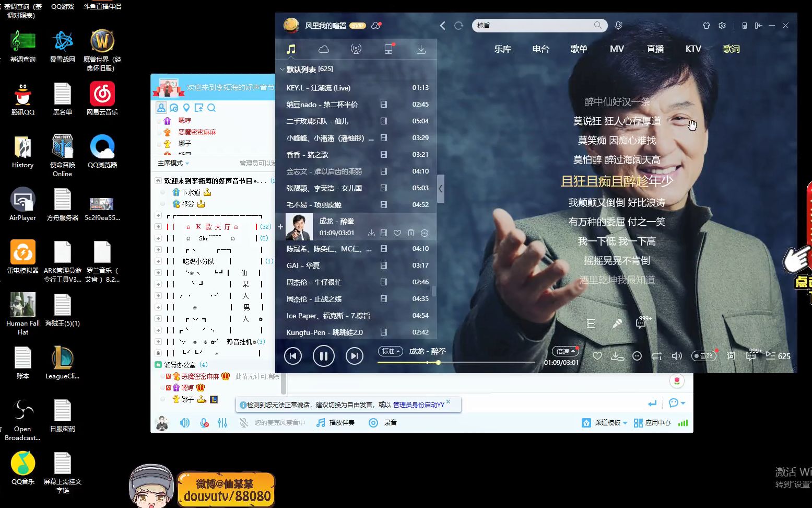Expand the K歌大厅 channel row
The height and width of the screenshot is (508, 812).
(158, 227)
